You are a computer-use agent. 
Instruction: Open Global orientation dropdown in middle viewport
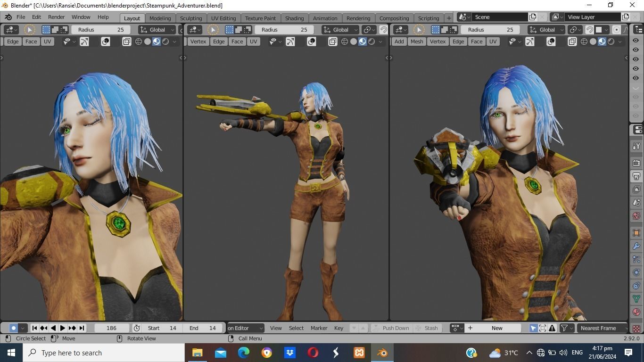340,30
